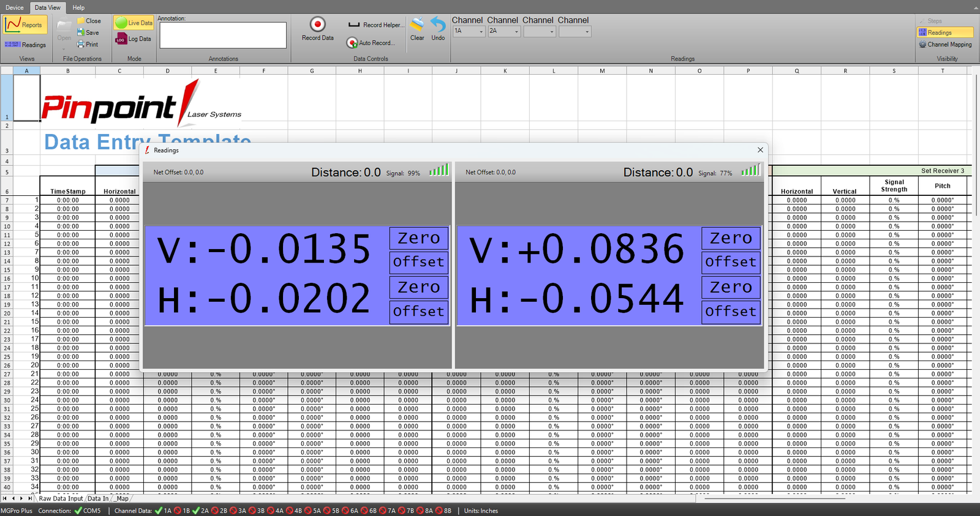Toggle the Readings view in the Views group
Image resolution: width=980 pixels, height=516 pixels.
[x=25, y=45]
